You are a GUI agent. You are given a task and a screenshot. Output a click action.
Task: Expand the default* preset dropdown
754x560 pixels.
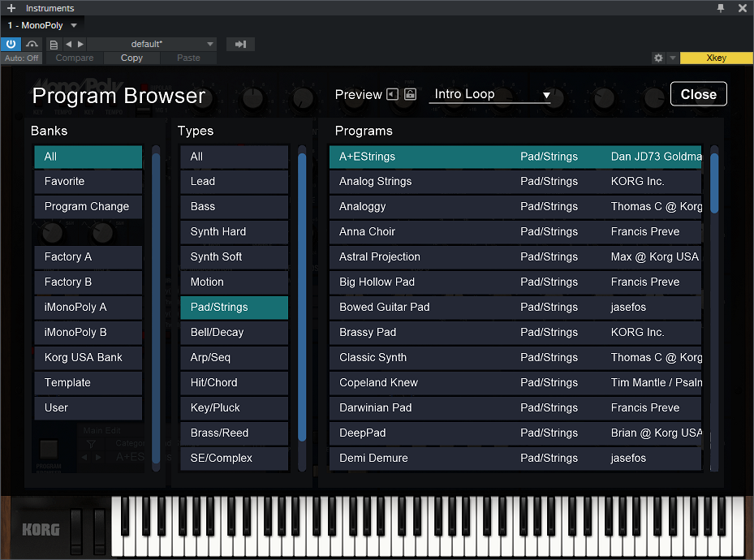click(x=210, y=45)
